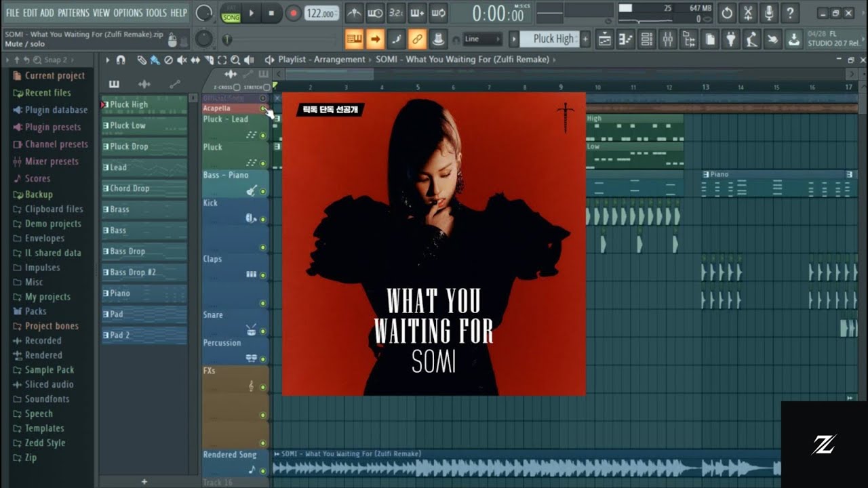
Task: Open the EDIT menu
Action: 31,13
